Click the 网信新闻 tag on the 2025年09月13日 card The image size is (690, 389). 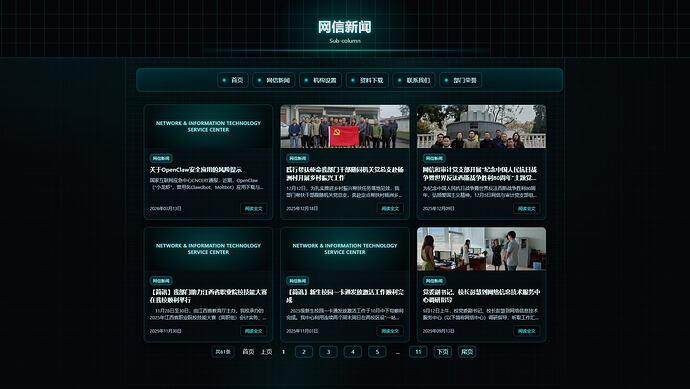click(434, 280)
